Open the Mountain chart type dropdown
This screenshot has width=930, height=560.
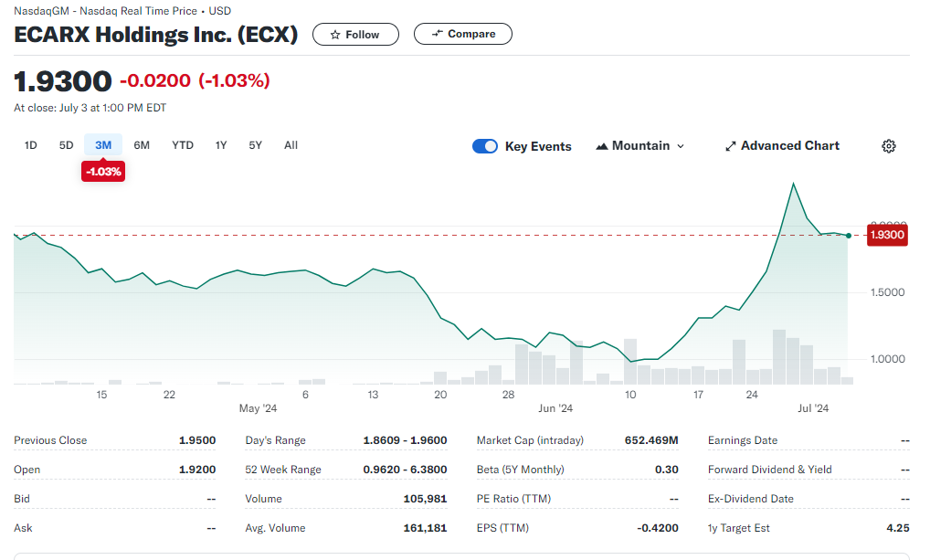pyautogui.click(x=640, y=146)
